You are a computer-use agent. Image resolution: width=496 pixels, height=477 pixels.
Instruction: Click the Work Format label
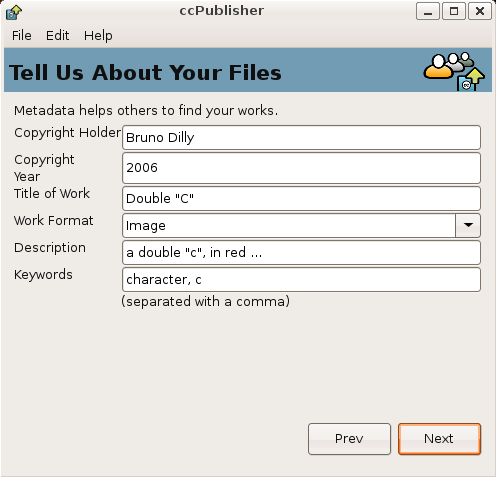click(53, 221)
